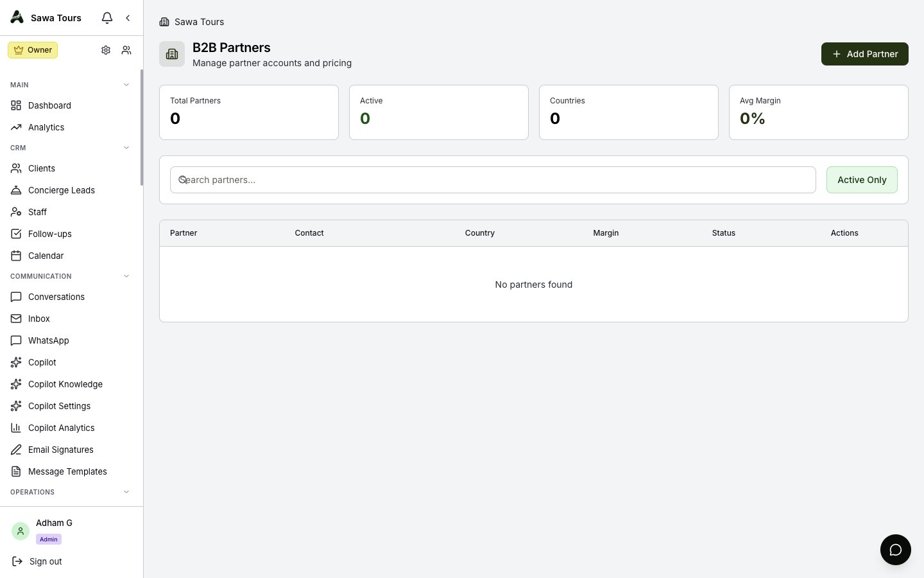Click Adham G's avatar icon
Screen dimensions: 924x578
[x=21, y=531]
